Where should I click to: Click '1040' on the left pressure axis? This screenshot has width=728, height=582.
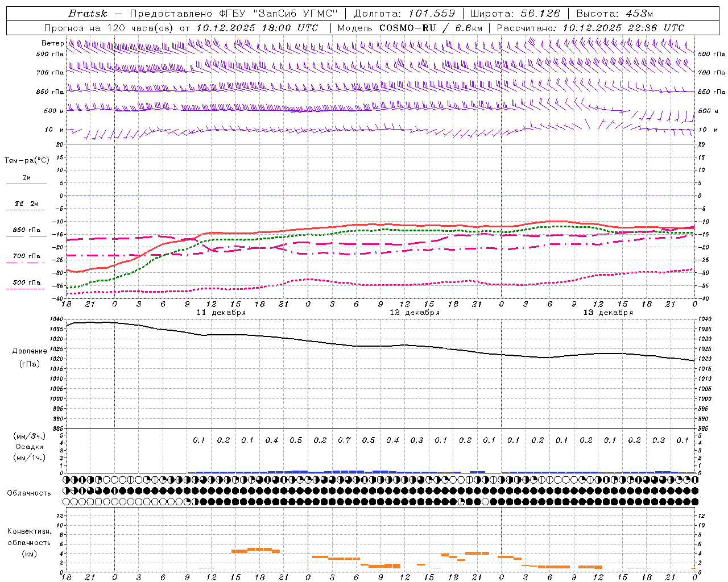click(x=57, y=319)
